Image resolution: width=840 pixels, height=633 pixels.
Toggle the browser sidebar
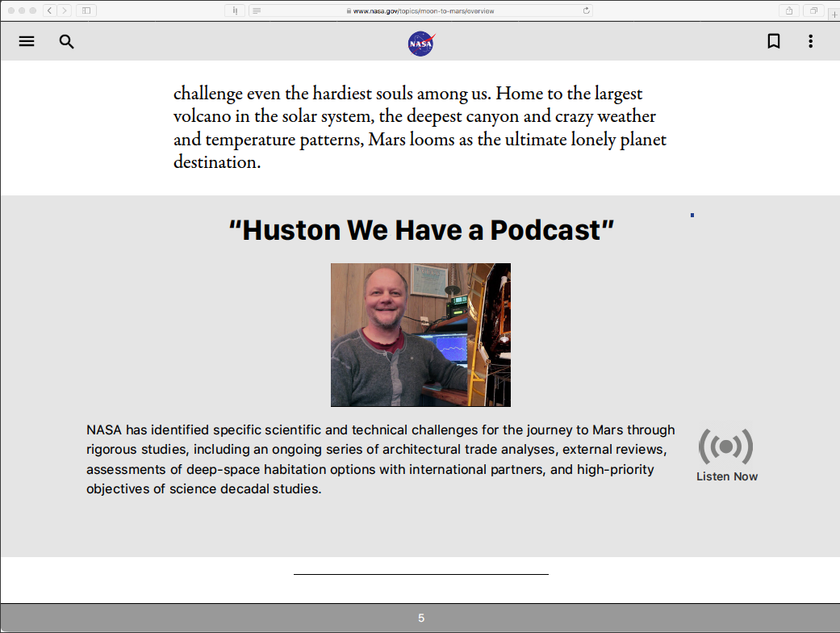(x=86, y=10)
